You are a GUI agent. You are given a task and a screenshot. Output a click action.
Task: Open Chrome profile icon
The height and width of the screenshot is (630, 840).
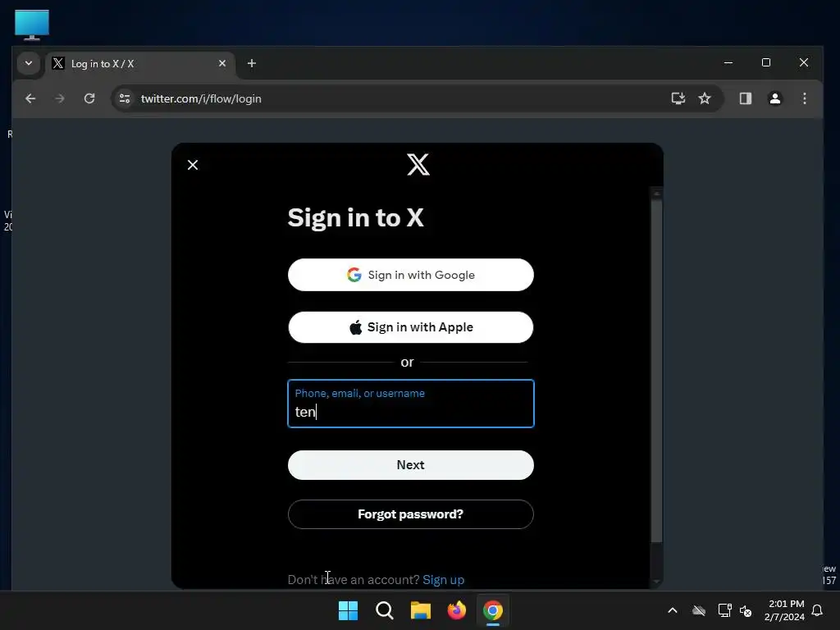click(774, 98)
